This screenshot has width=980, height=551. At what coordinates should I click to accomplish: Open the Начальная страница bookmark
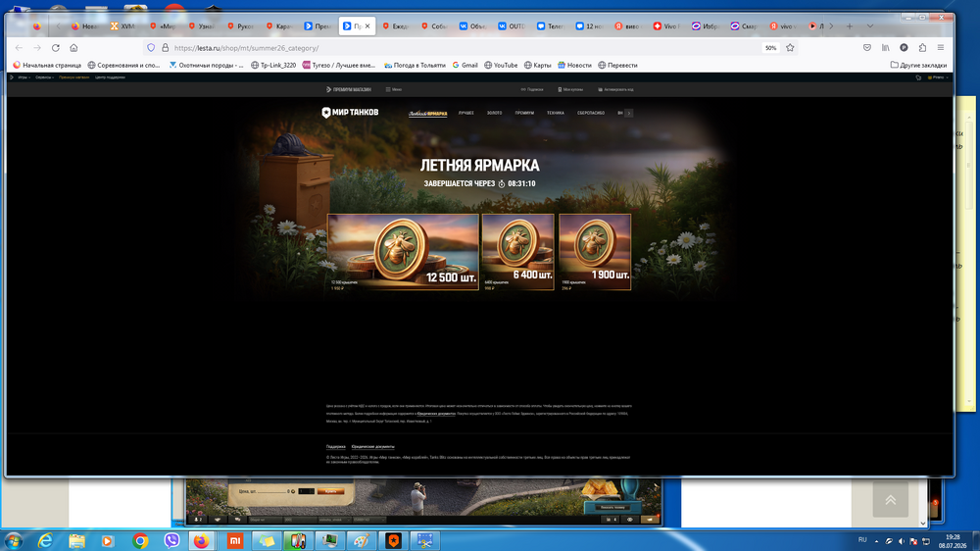(47, 65)
